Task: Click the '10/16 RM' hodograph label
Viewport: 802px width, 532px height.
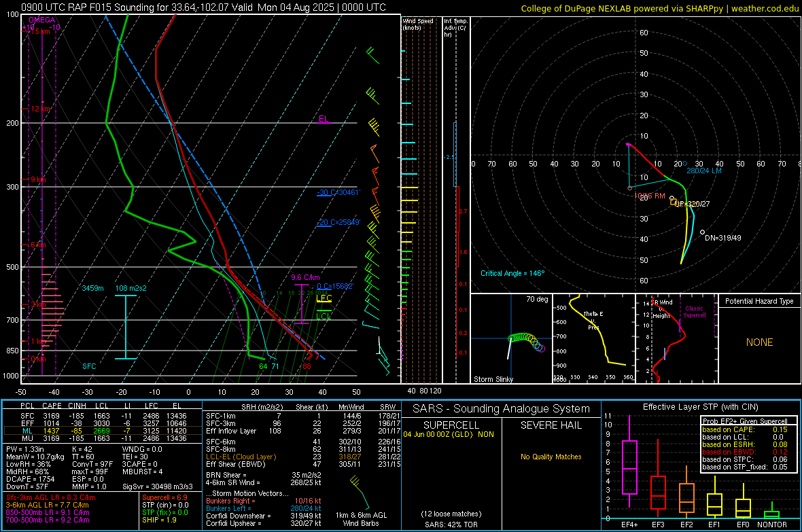Action: point(650,196)
